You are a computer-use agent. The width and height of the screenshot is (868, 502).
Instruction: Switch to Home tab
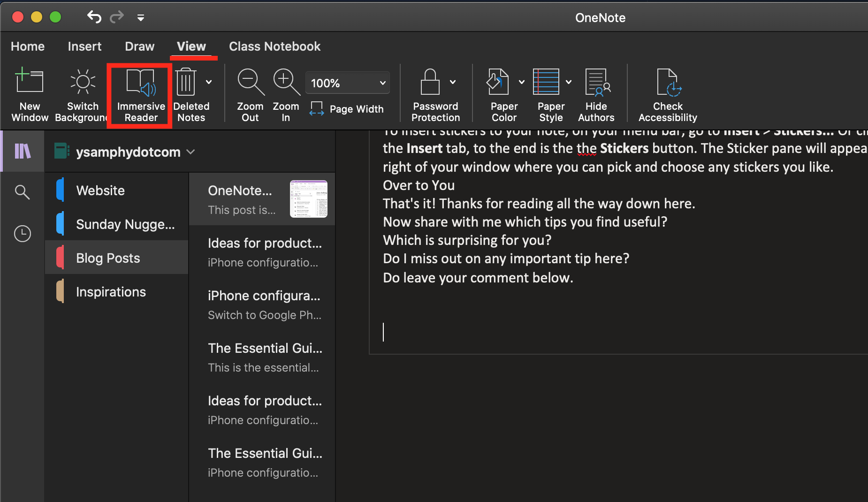coord(28,46)
